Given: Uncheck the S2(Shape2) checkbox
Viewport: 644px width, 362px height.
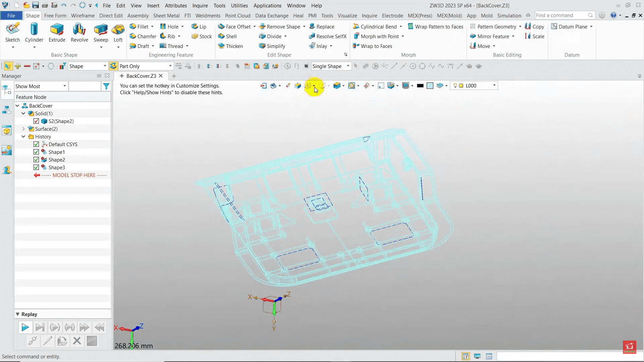Looking at the screenshot, I should click(36, 121).
